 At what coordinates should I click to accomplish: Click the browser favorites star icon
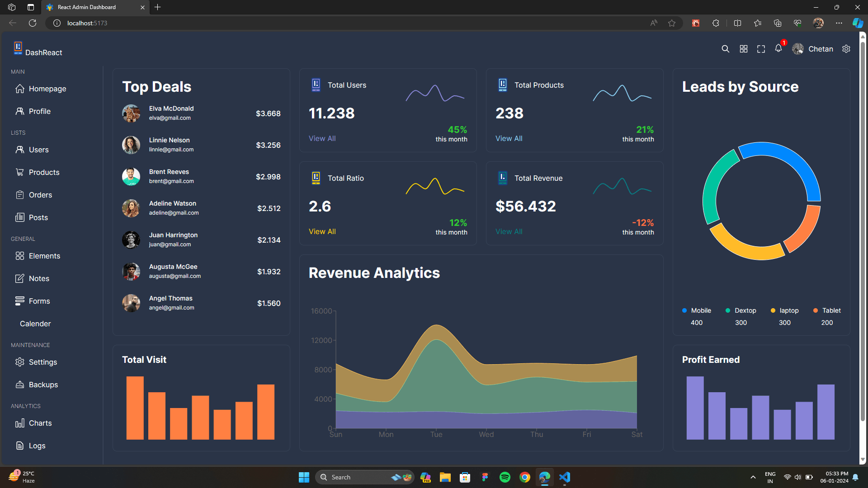672,23
